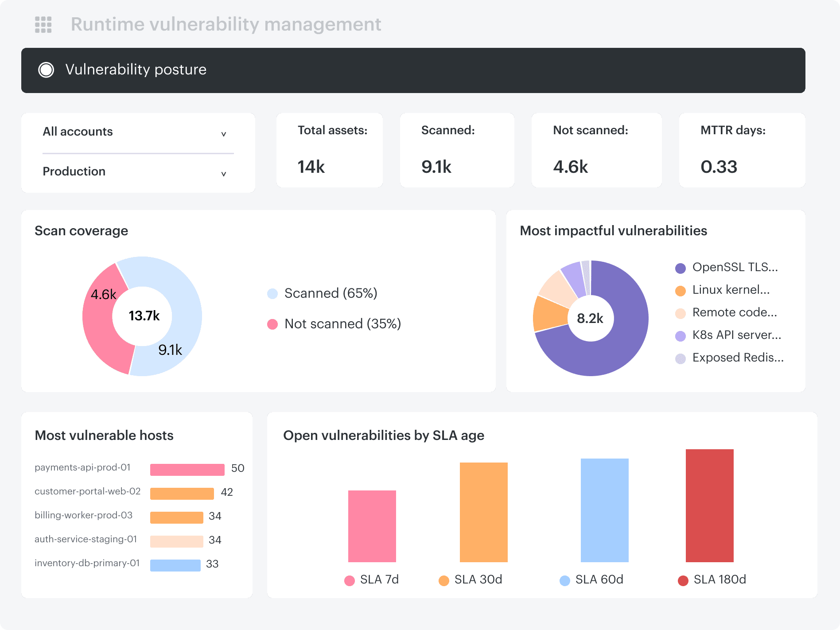Select the OpenSSL TLS... legend text
Screen dimensions: 840x630
point(735,267)
